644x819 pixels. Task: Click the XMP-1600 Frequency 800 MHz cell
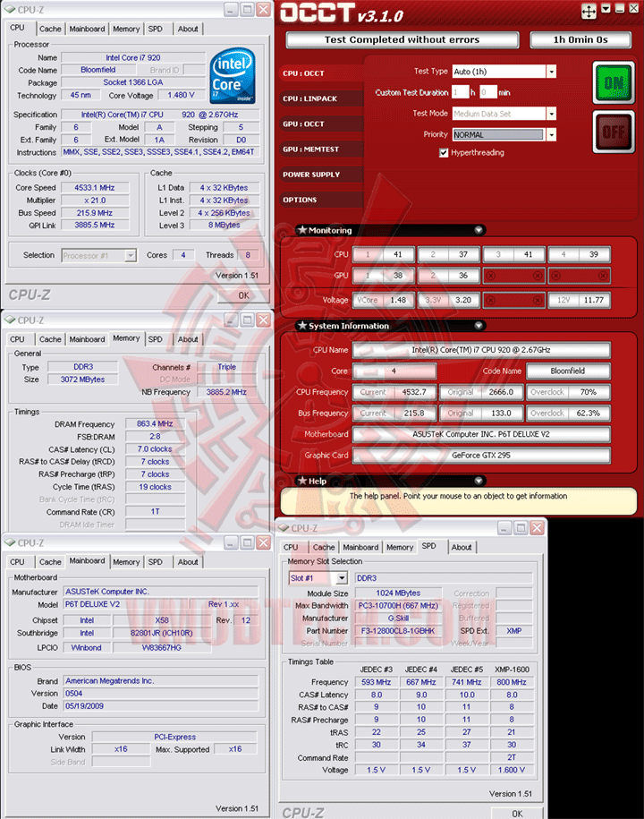coord(512,682)
